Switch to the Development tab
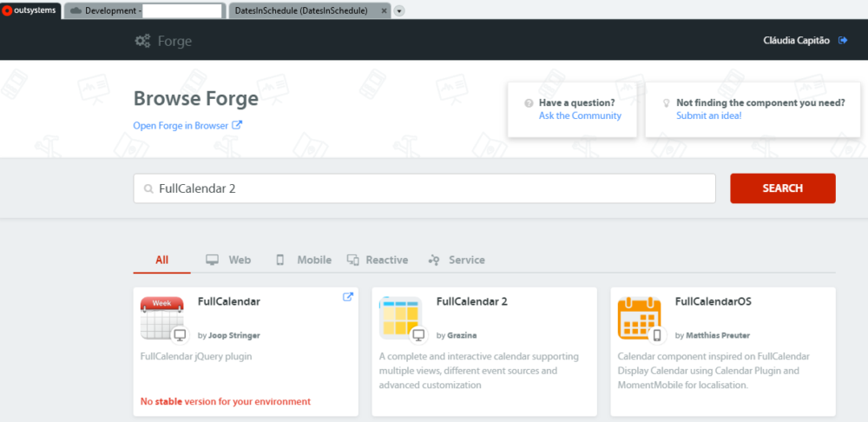The height and width of the screenshot is (422, 868). click(145, 10)
